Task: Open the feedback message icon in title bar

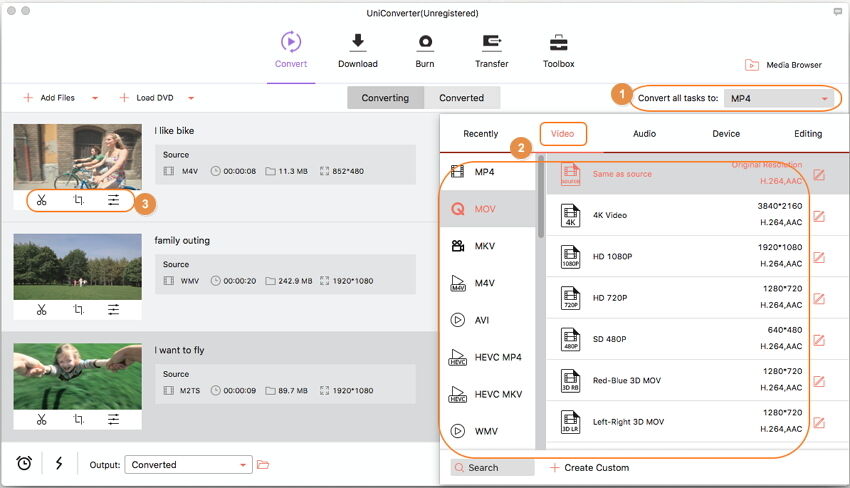Action: 838,11
